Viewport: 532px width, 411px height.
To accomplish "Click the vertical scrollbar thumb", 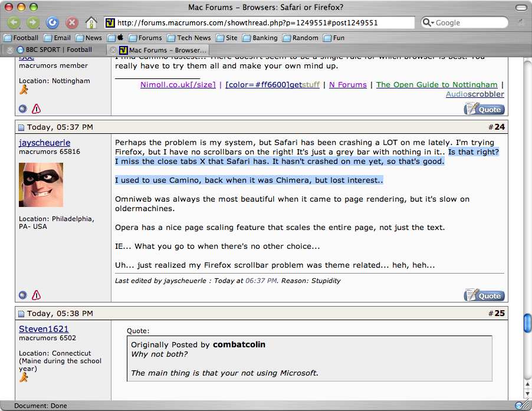I will (528, 323).
